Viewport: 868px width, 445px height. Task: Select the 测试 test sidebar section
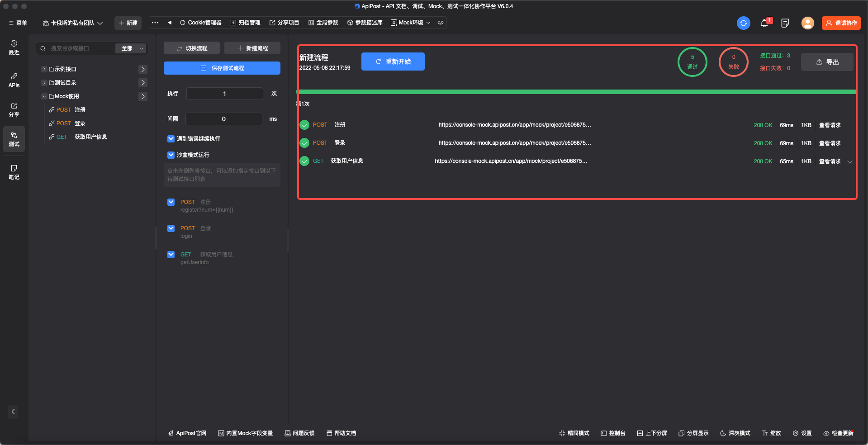tap(14, 139)
